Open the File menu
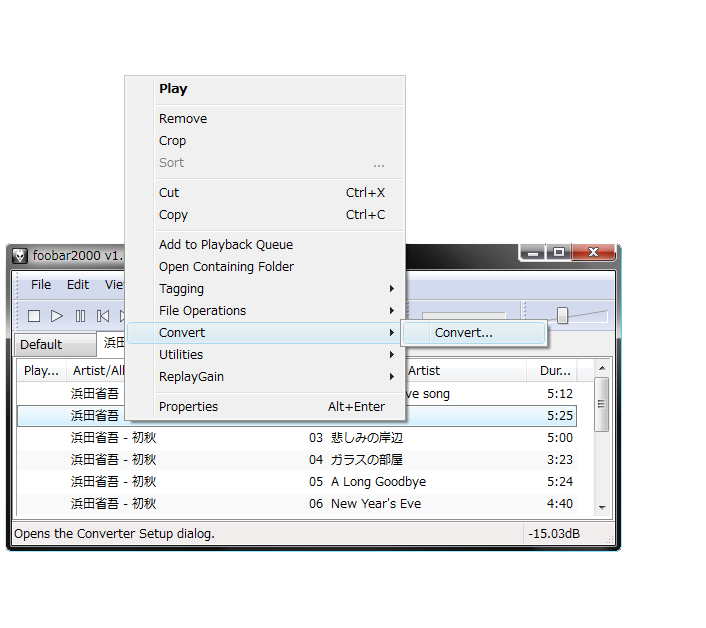706x628 pixels. (x=41, y=285)
